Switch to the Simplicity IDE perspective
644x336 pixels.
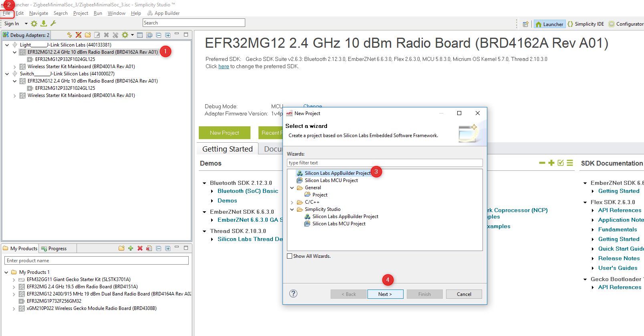[585, 24]
